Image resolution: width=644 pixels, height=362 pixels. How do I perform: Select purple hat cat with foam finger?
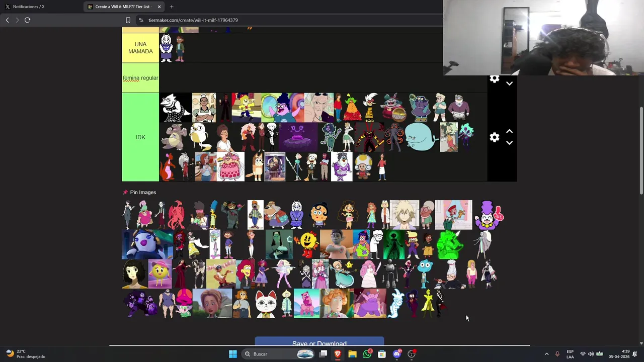pyautogui.click(x=489, y=215)
